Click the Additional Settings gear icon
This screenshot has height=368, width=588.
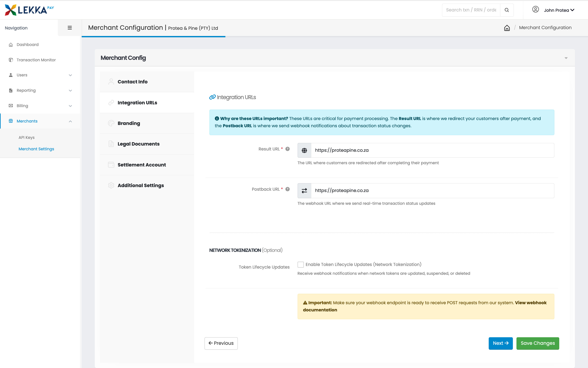point(111,185)
